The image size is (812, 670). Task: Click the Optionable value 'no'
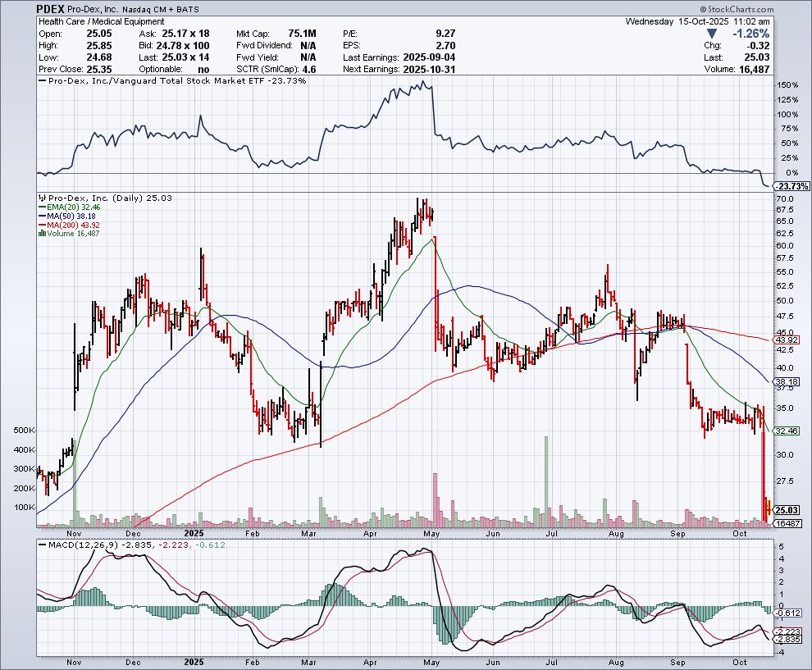203,70
